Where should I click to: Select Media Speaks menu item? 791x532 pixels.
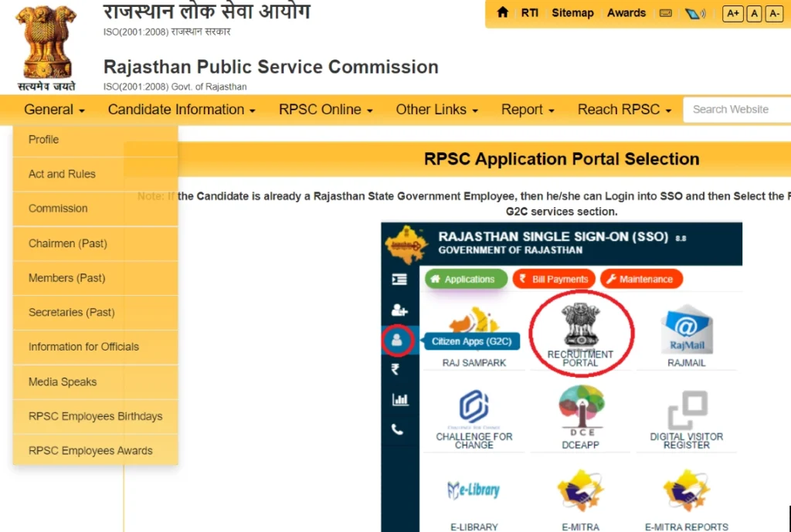(x=95, y=381)
